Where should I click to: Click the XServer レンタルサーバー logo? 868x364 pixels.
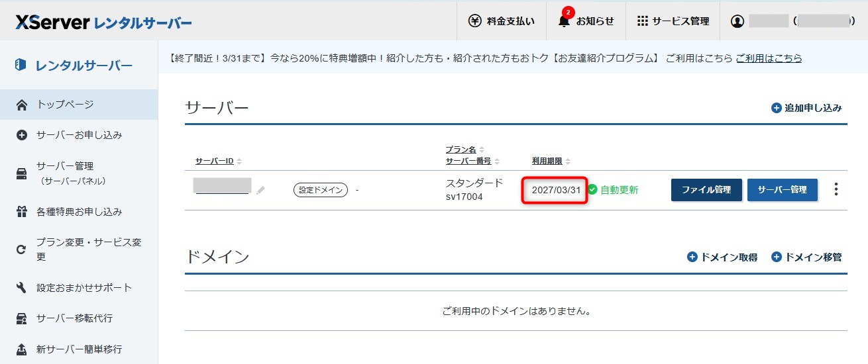[x=103, y=23]
